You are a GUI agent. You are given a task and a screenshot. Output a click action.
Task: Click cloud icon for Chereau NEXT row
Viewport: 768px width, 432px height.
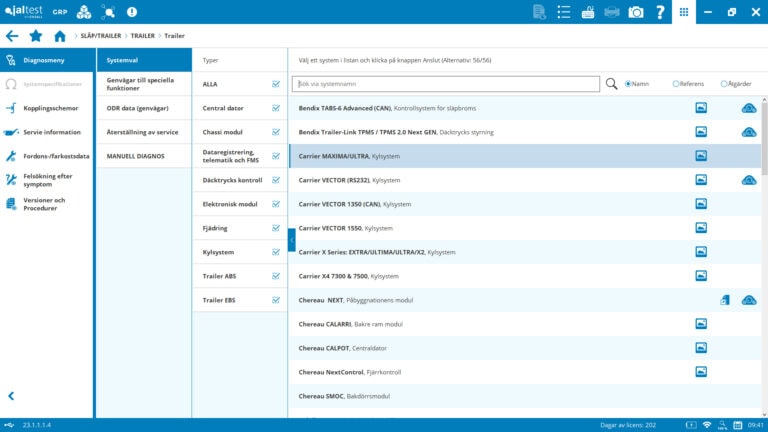click(749, 300)
